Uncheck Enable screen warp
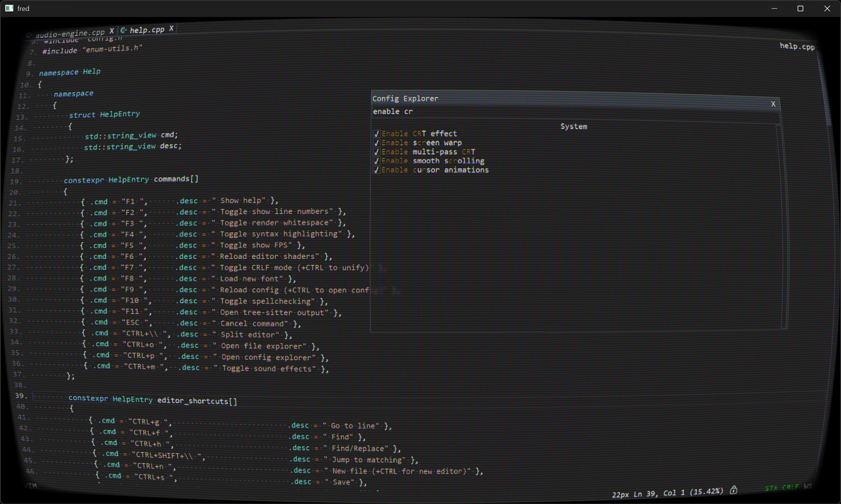Screen dimensions: 841x504 [x=377, y=143]
